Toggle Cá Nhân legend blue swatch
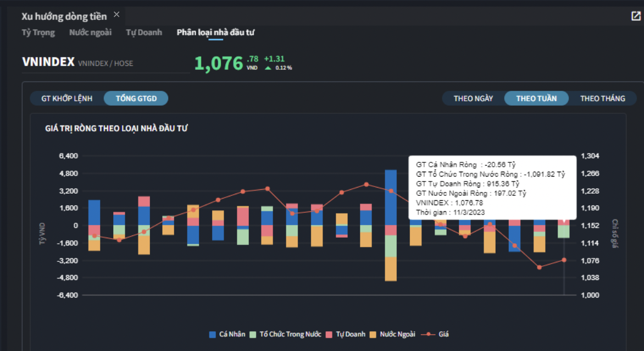This screenshot has height=351, width=644. [213, 334]
